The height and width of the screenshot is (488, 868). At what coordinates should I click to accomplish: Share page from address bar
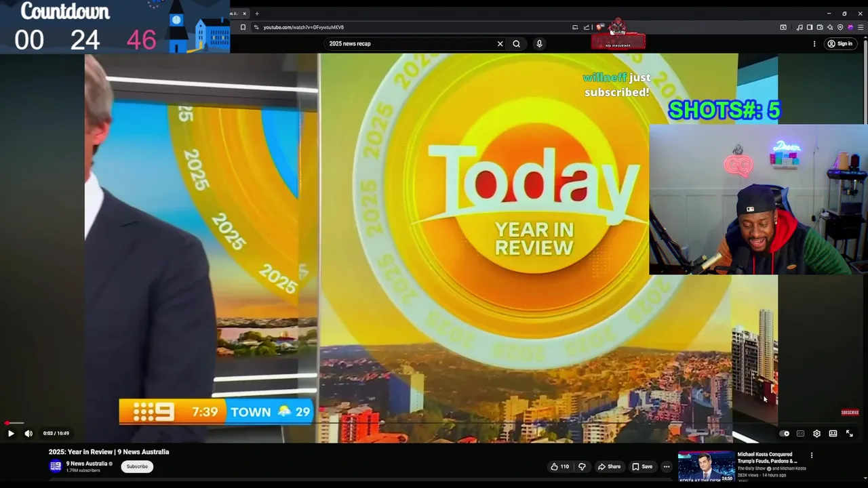[587, 27]
